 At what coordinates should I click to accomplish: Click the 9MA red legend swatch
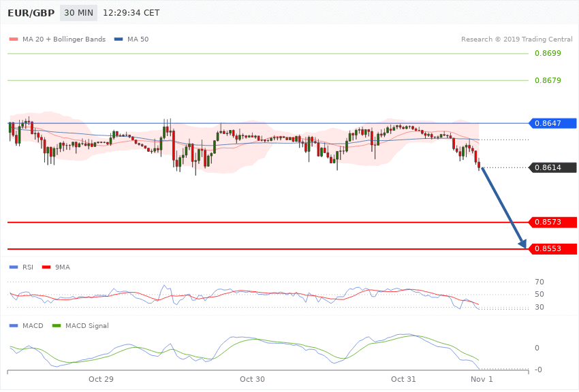pos(46,267)
